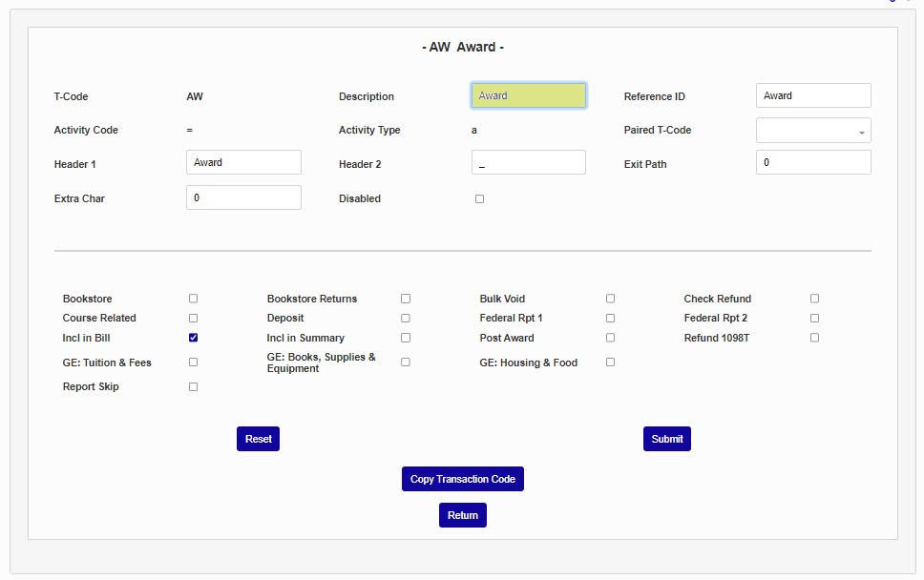Click the Exit Path input field
Viewport: 924px width, 580px height.
813,162
